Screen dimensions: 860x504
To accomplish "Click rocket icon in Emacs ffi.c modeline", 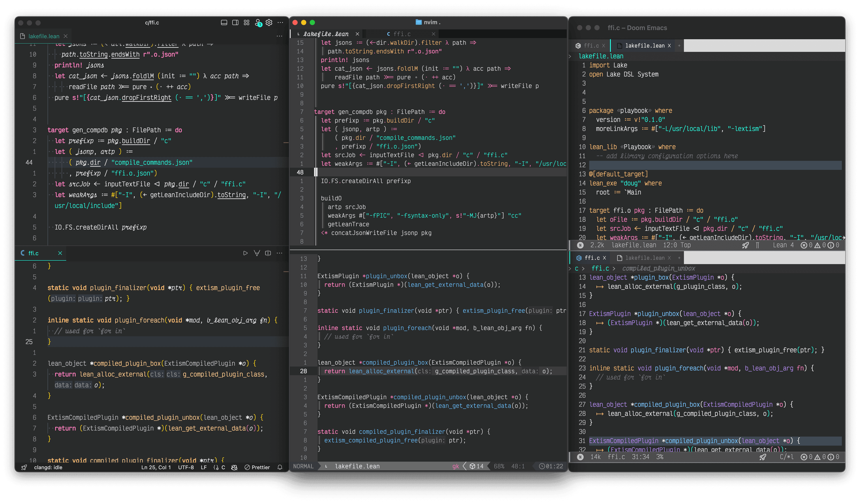I will (763, 457).
